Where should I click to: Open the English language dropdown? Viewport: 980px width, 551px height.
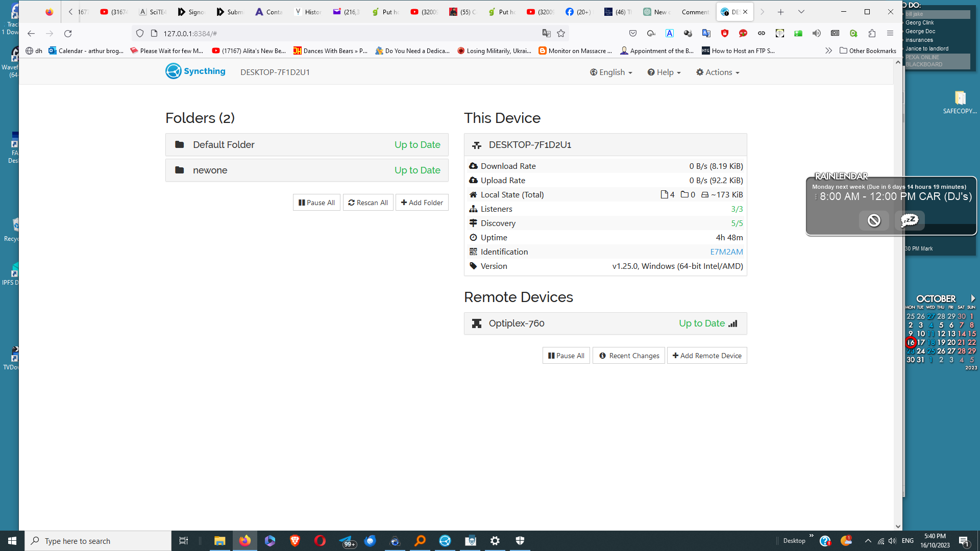click(x=611, y=72)
